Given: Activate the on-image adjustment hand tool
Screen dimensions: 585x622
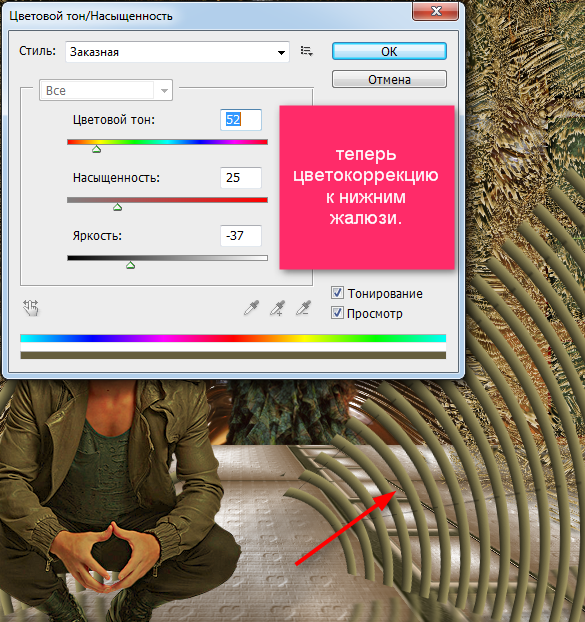Looking at the screenshot, I should [31, 308].
